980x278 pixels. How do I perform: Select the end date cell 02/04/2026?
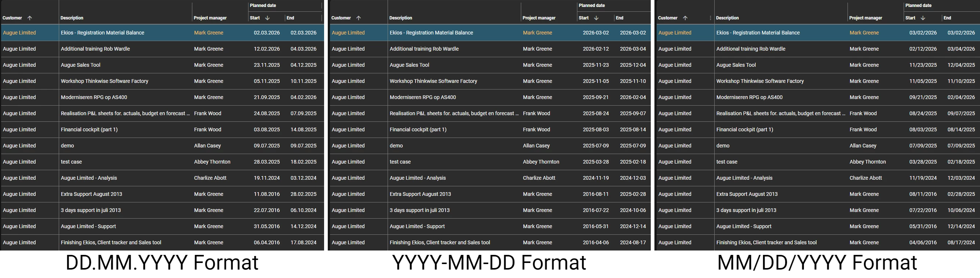click(961, 97)
